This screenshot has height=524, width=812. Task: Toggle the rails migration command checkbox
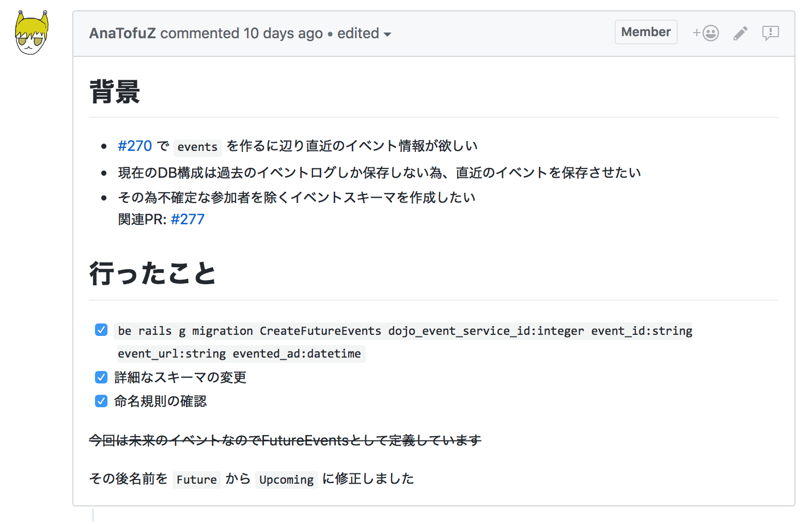tap(101, 330)
